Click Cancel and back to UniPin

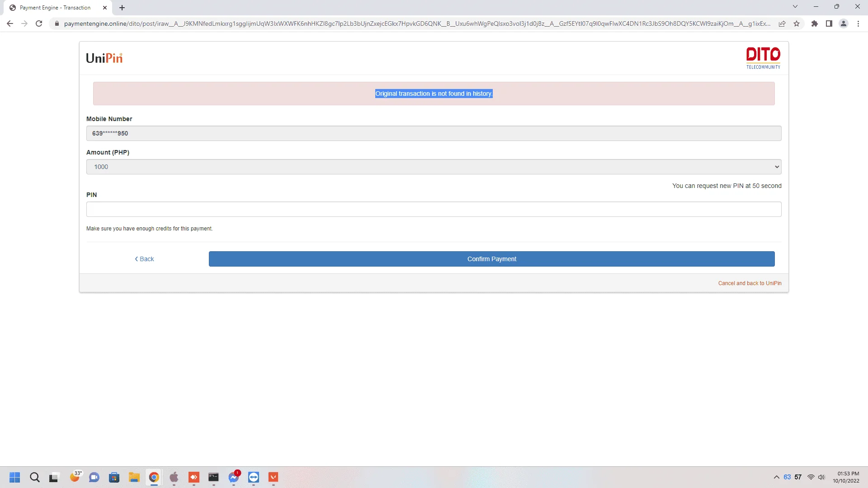click(x=750, y=283)
